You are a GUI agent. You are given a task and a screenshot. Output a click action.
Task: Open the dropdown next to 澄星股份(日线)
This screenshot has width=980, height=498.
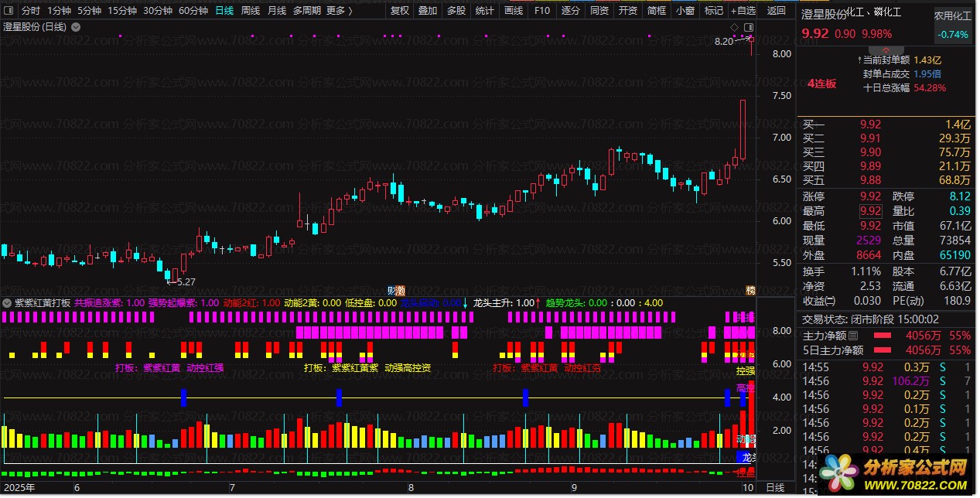(x=75, y=26)
